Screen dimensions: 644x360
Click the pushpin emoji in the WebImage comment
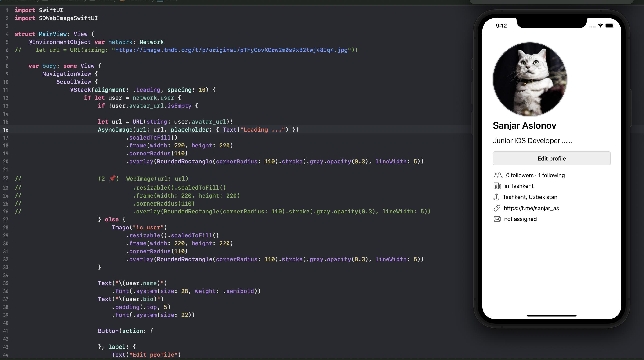coord(112,178)
